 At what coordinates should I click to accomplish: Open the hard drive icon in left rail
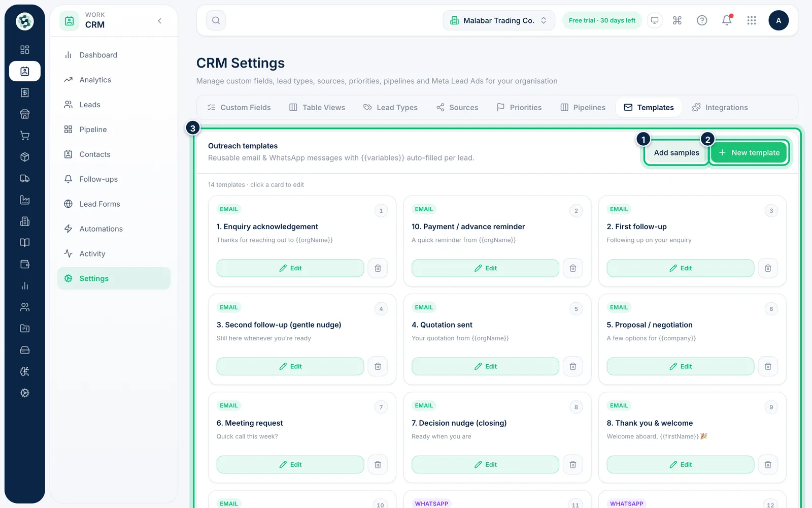[x=25, y=350]
